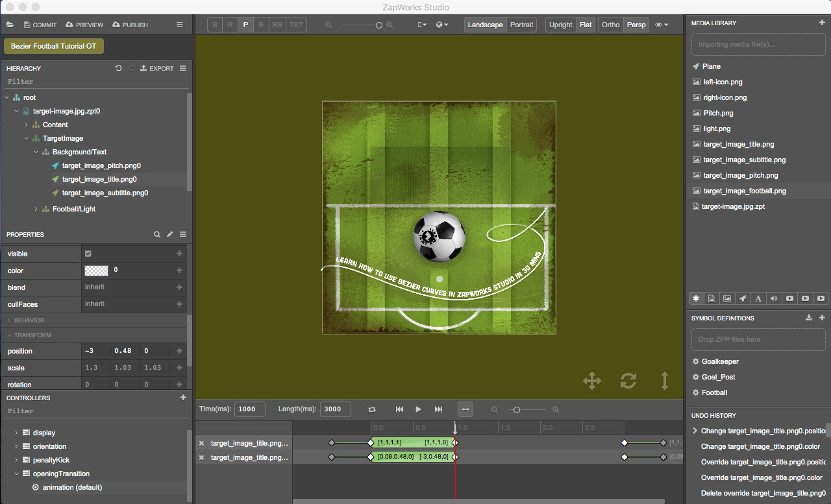Toggle camera to Ortho projection
831x504 pixels.
[610, 24]
